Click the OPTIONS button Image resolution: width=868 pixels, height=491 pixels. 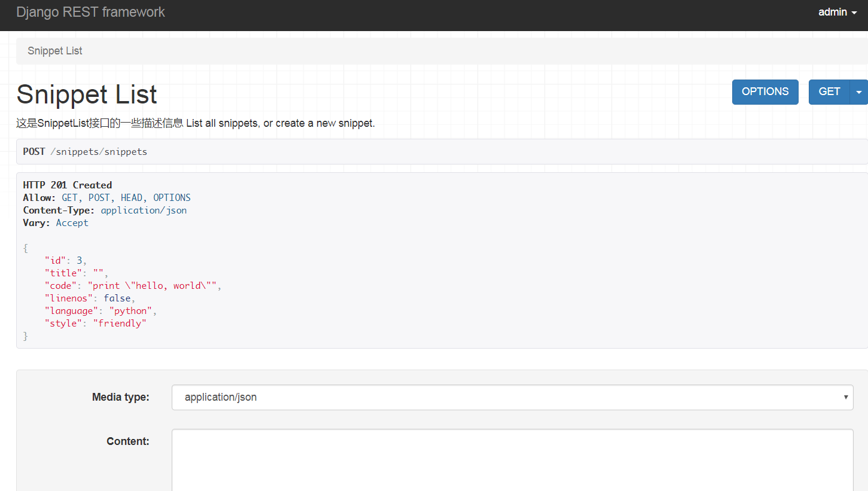pyautogui.click(x=765, y=92)
